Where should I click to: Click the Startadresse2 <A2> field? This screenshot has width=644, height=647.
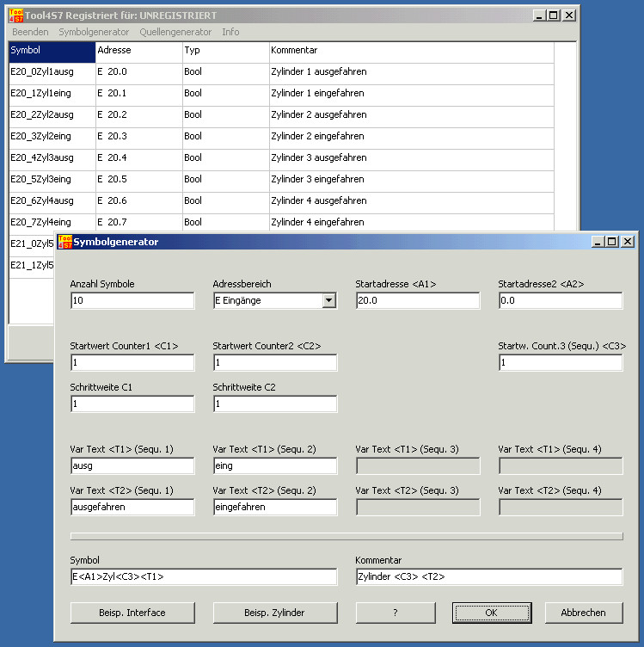[x=560, y=301]
